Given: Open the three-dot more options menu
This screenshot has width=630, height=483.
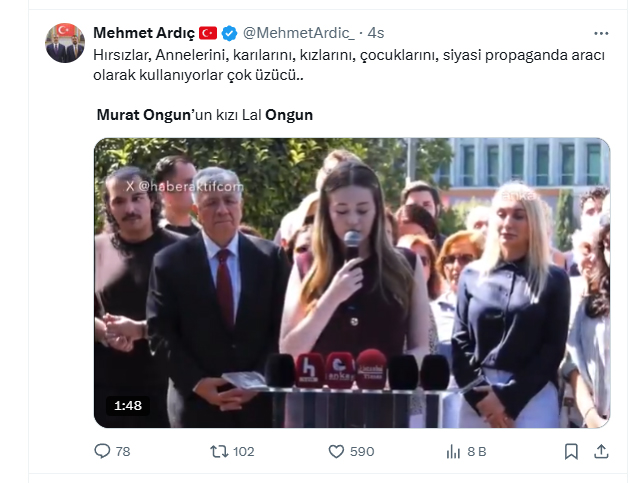Looking at the screenshot, I should (x=600, y=33).
